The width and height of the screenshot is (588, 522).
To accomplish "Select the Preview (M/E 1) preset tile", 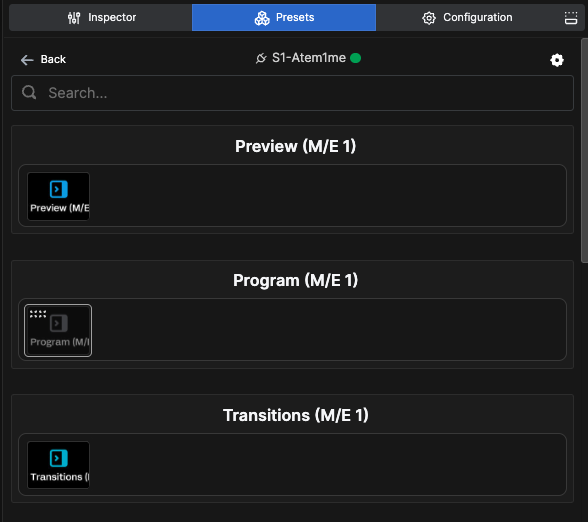I will [x=58, y=196].
